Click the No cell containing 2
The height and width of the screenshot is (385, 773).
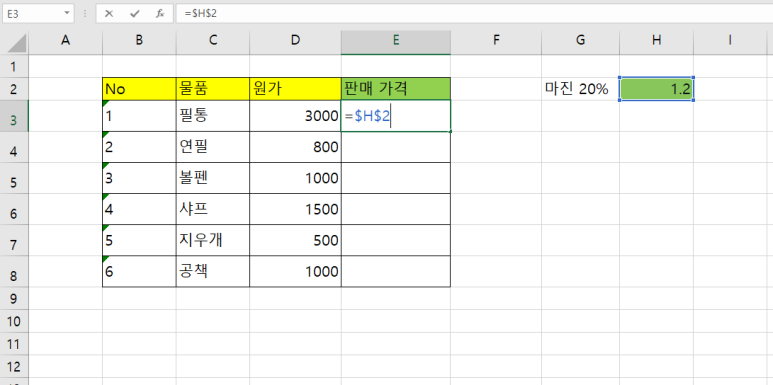[x=139, y=147]
